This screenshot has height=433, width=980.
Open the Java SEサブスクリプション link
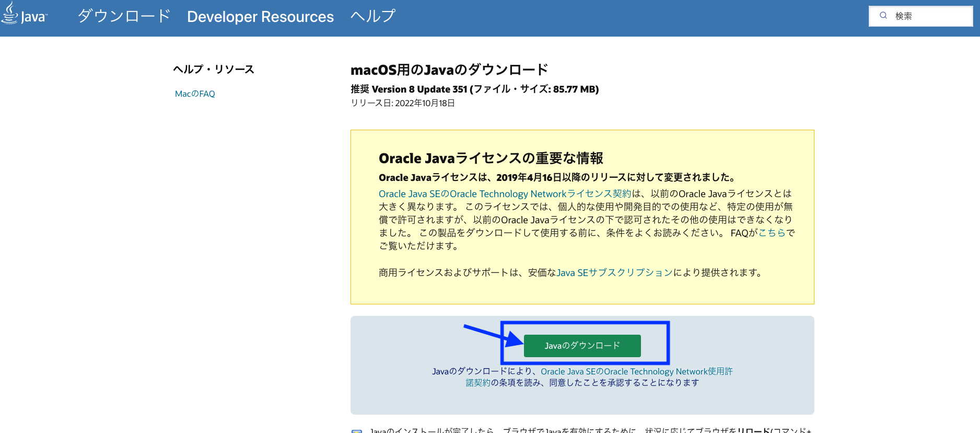(614, 272)
